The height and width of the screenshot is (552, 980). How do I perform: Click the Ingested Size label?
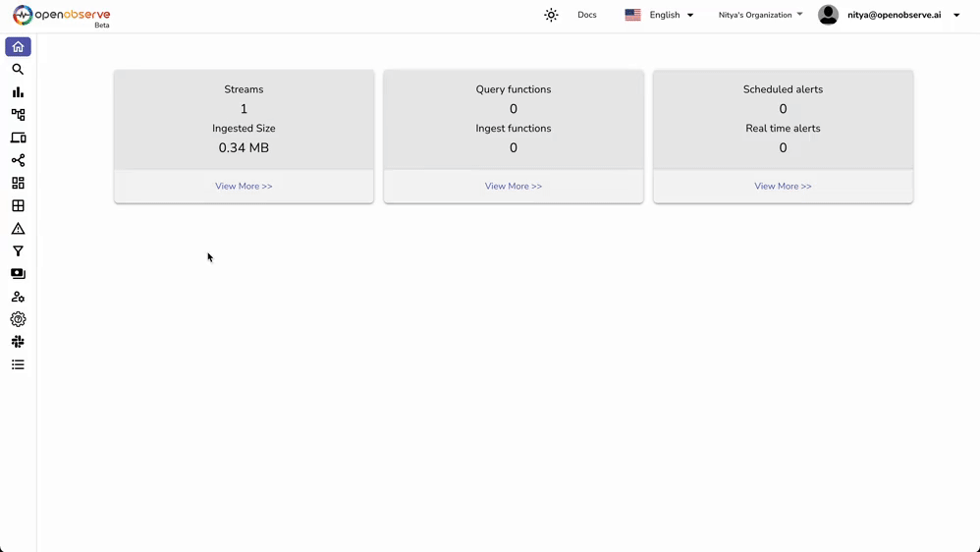click(244, 128)
